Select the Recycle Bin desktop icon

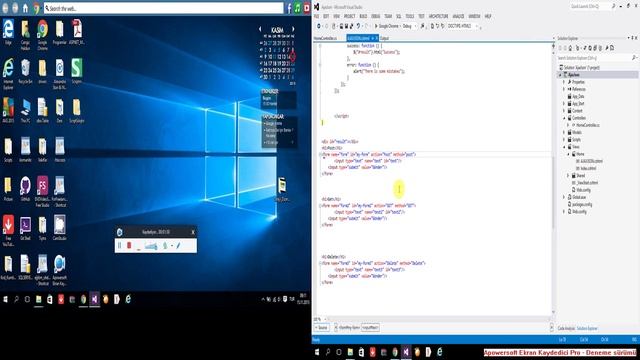tap(25, 71)
